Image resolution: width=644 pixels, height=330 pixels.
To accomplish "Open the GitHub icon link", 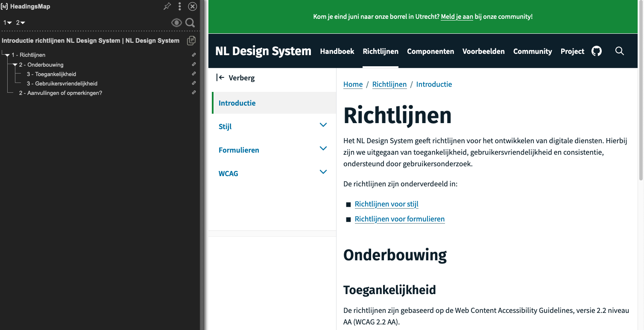I will point(597,51).
